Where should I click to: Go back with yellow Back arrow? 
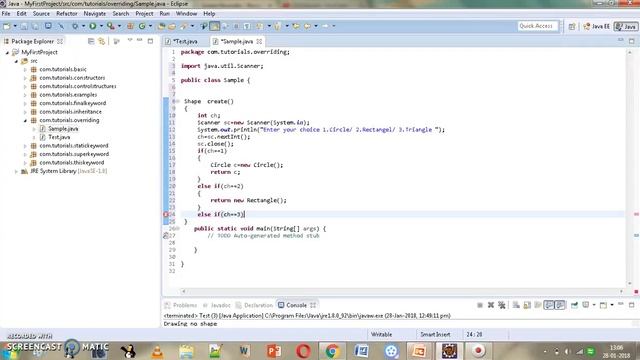click(307, 26)
